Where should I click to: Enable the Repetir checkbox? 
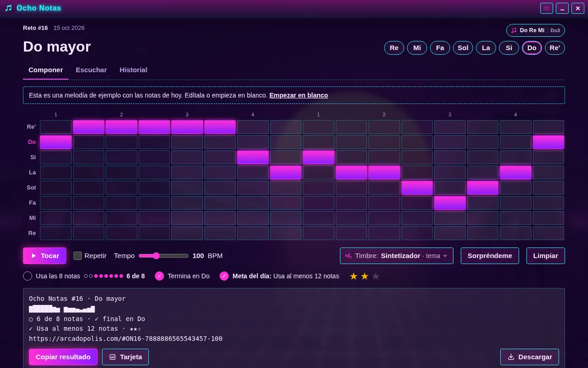click(x=78, y=256)
